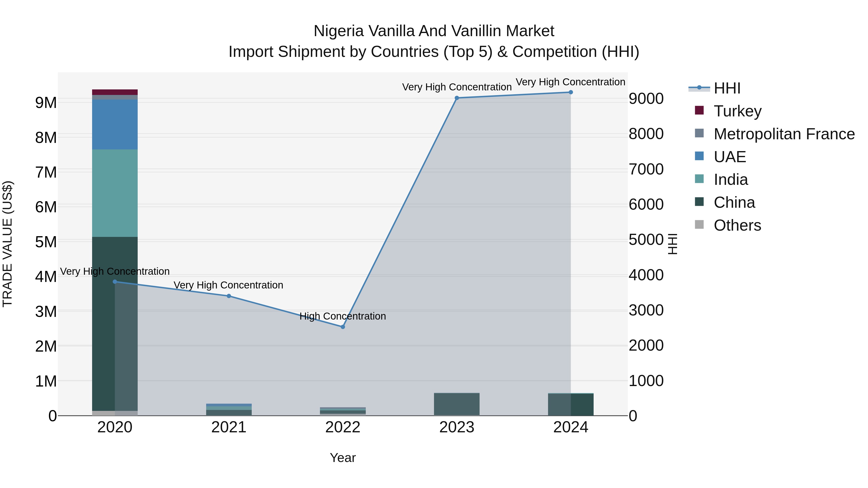Click the '9000' right axis tick
This screenshot has height=488, width=868.
[x=646, y=99]
